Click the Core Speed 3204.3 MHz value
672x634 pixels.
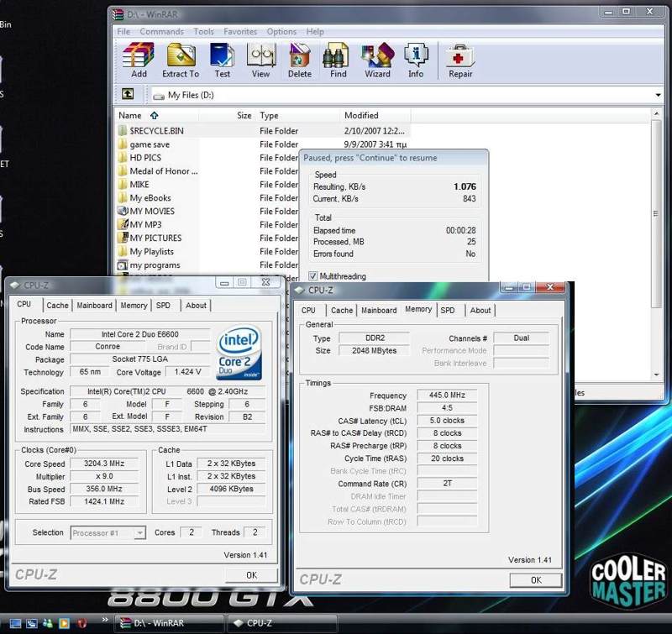click(104, 464)
